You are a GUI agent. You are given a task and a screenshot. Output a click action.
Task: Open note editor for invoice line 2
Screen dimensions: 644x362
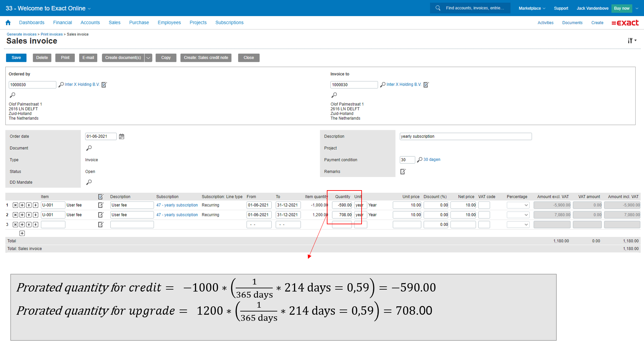point(101,215)
